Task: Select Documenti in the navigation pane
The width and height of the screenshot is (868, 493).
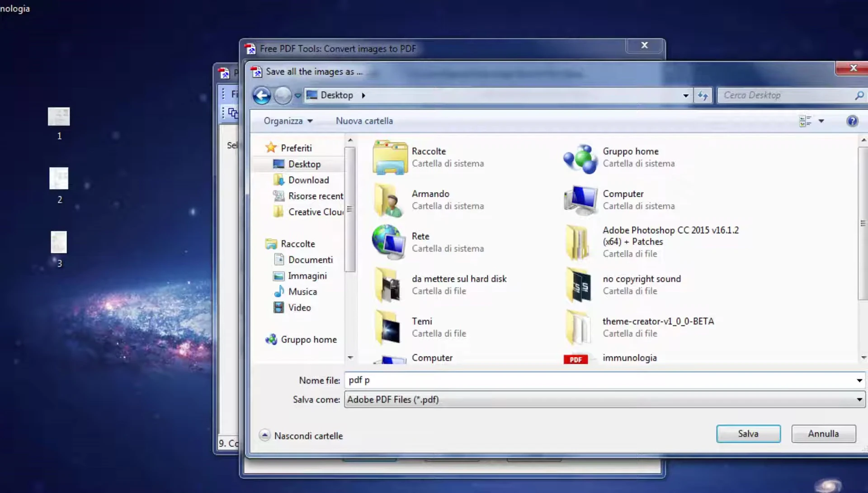Action: 310,260
